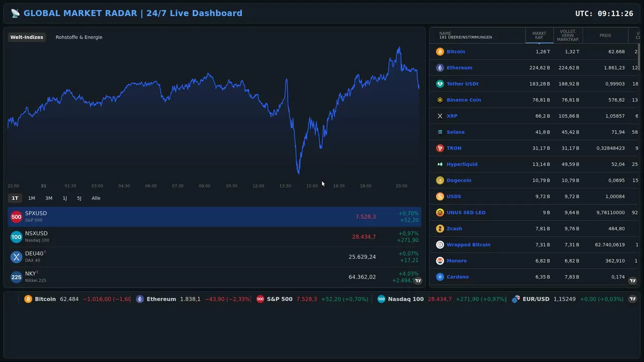
Task: Click the DAX 40 symbol icon
Action: tap(16, 257)
